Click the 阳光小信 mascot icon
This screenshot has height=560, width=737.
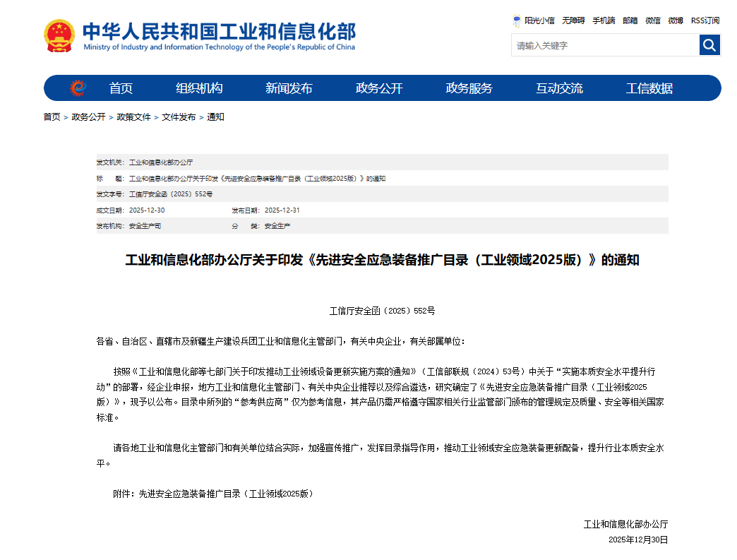(x=517, y=20)
